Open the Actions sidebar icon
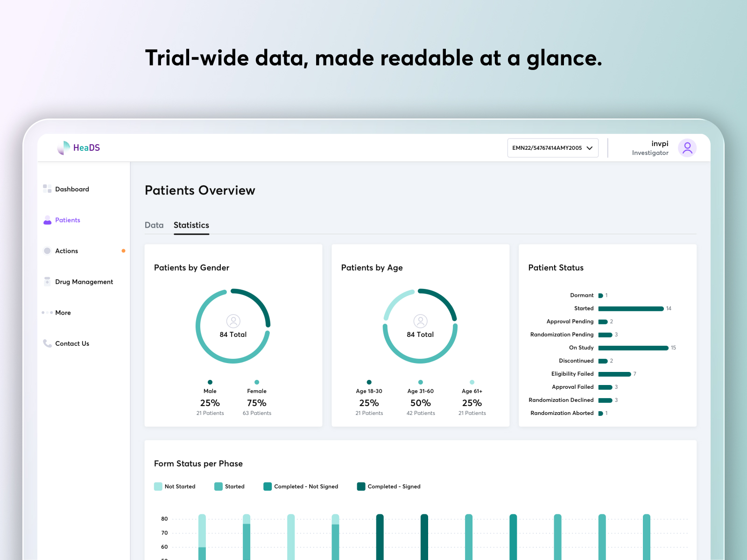The height and width of the screenshot is (560, 747). [47, 251]
